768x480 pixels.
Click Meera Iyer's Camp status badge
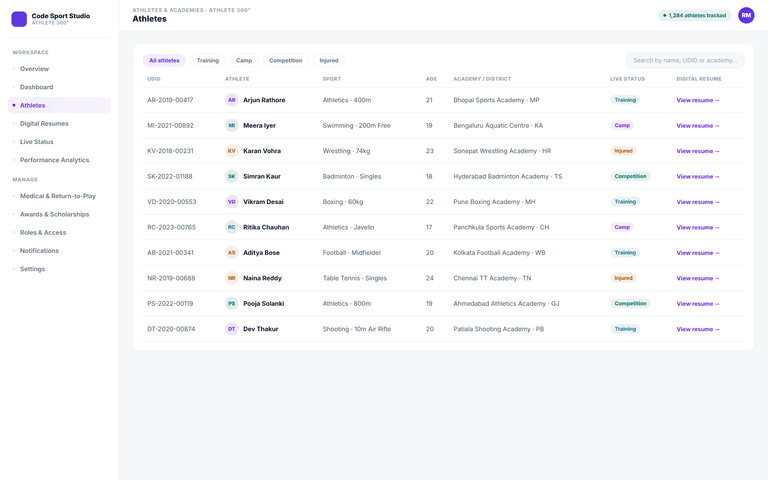point(622,125)
